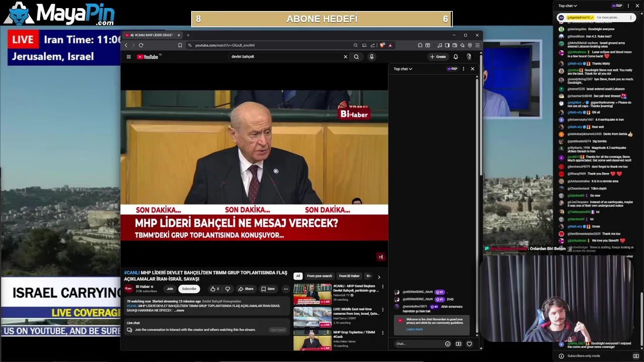Open overlay chat three-dot options
644x362 pixels.
tap(629, 6)
